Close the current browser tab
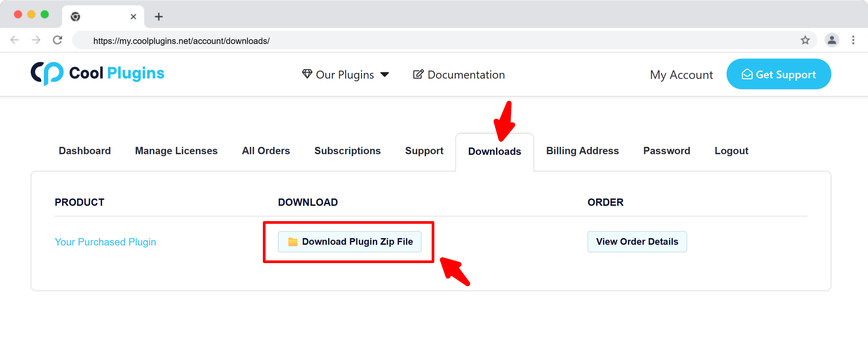Image resolution: width=868 pixels, height=353 pixels. [133, 17]
